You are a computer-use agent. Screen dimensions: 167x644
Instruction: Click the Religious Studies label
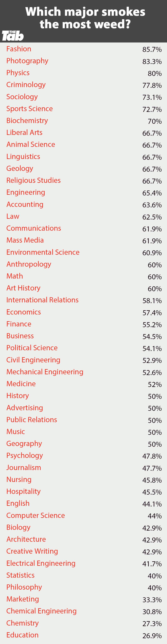pyautogui.click(x=33, y=180)
